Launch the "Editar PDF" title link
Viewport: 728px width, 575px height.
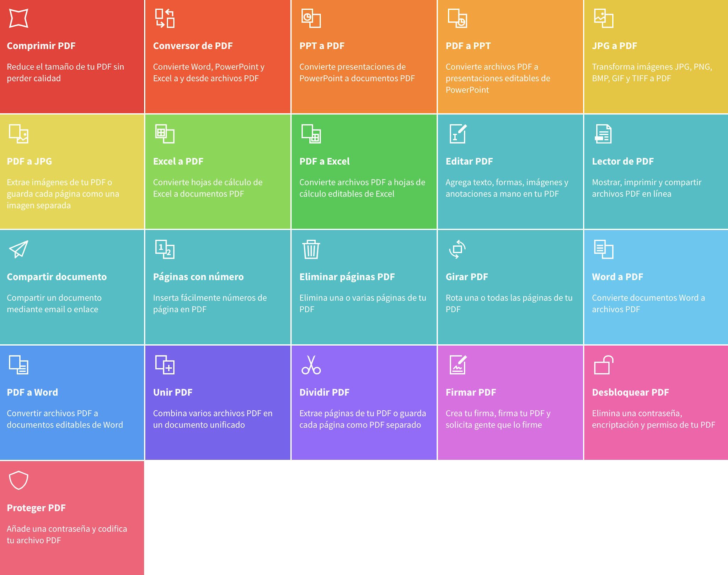(469, 161)
